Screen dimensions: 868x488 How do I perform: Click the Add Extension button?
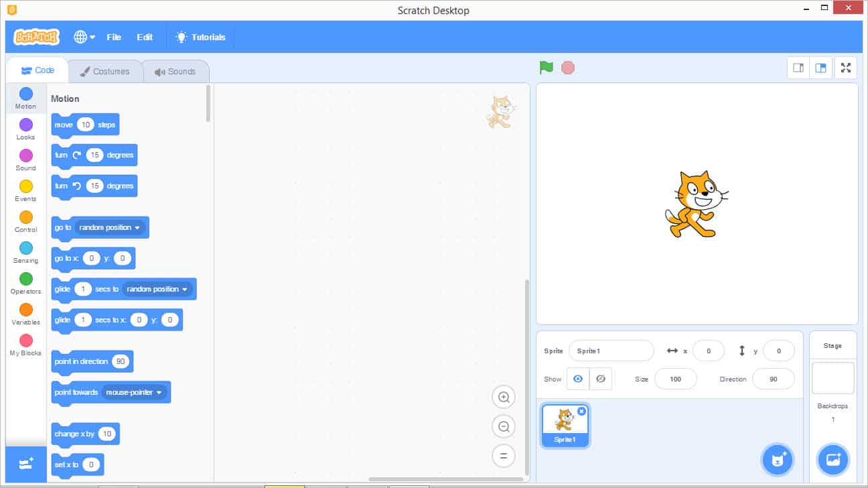(x=26, y=464)
